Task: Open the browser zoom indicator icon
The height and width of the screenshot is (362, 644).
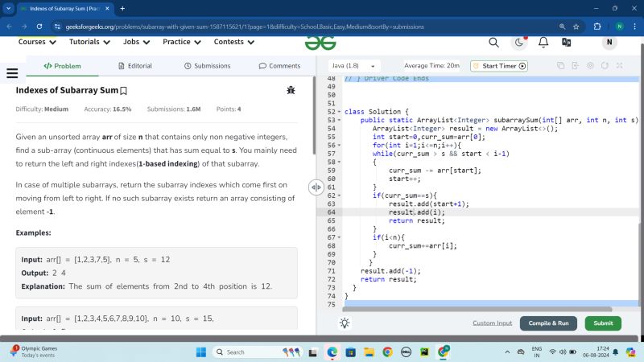Action: [562, 27]
